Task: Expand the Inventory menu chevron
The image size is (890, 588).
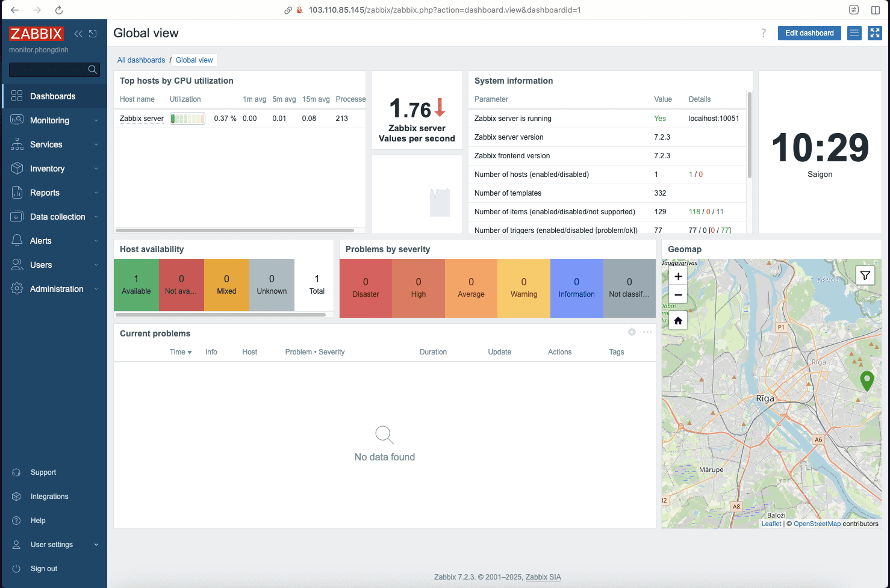Action: click(x=96, y=169)
